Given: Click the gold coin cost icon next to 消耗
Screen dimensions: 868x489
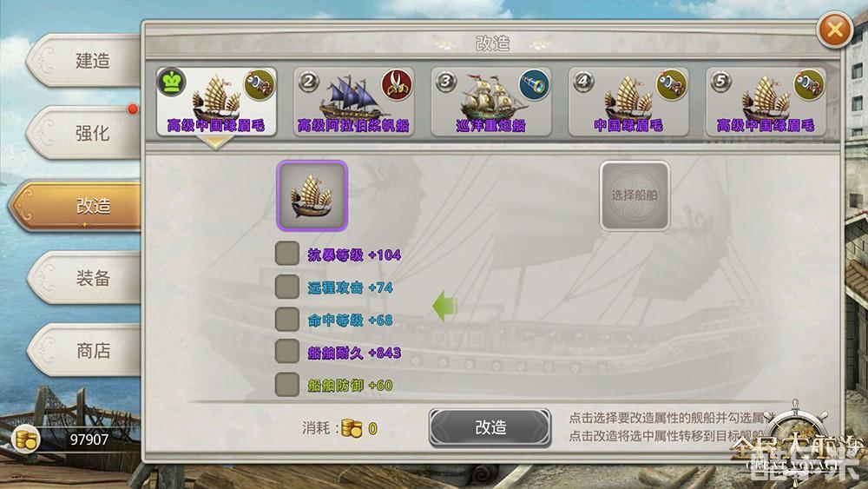Looking at the screenshot, I should click(352, 428).
